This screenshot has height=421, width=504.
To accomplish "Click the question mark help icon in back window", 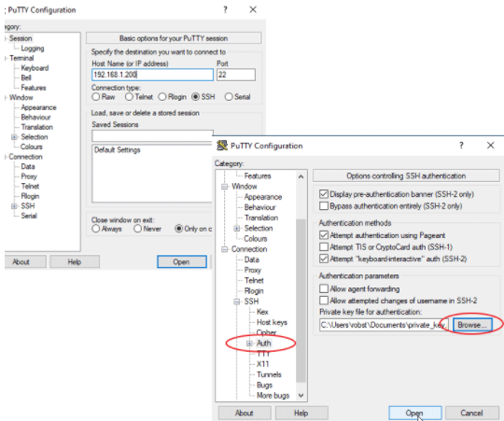I will [x=225, y=9].
